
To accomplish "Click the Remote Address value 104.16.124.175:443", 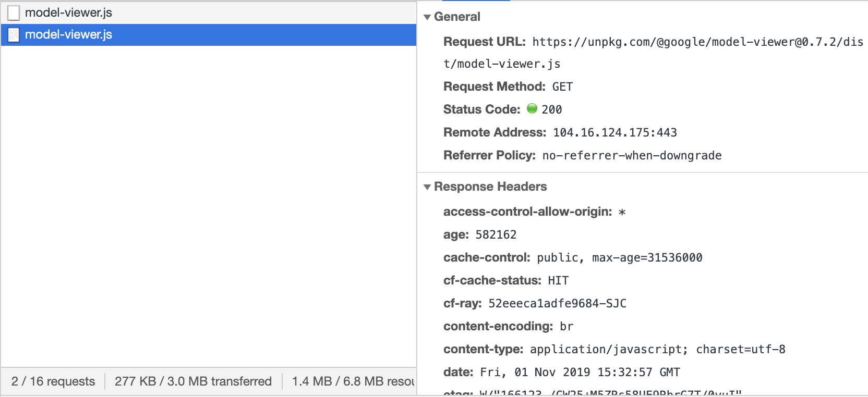I will tap(615, 132).
